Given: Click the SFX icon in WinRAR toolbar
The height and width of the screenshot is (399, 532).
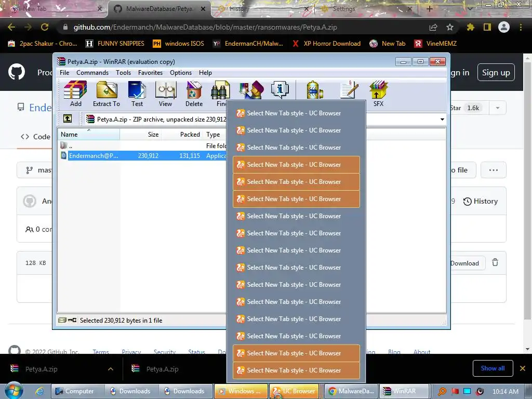Looking at the screenshot, I should 378,94.
